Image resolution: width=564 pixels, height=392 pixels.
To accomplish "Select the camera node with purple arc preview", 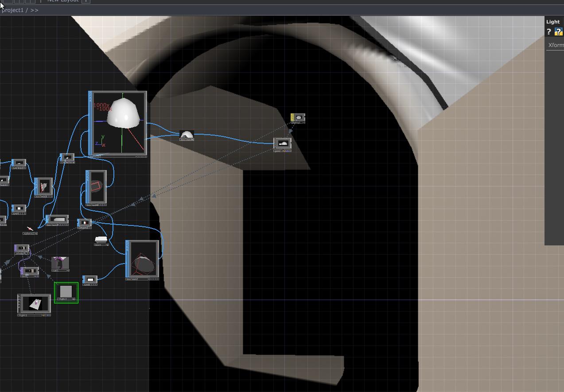I will pos(60,264).
